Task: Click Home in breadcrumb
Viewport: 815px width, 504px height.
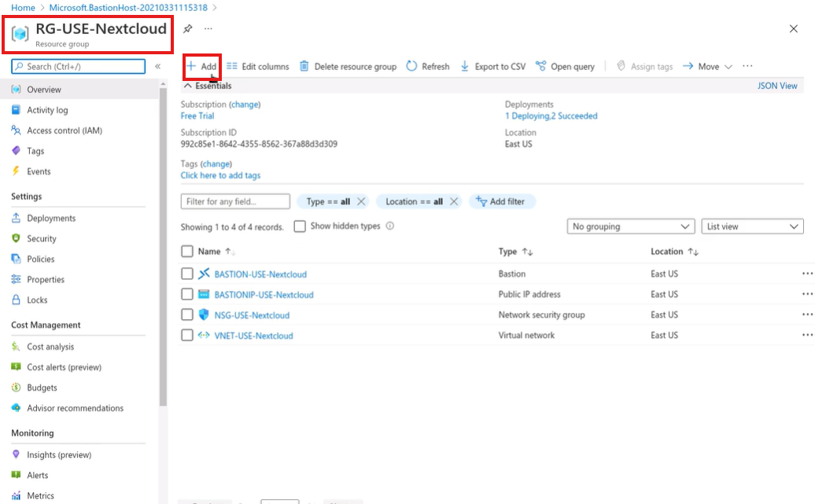Action: [x=23, y=8]
